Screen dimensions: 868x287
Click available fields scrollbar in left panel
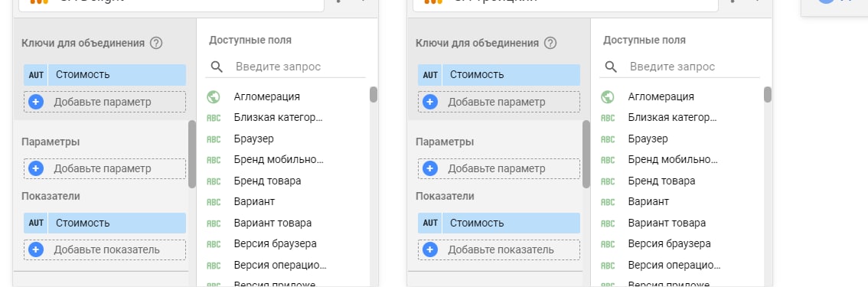pyautogui.click(x=374, y=95)
